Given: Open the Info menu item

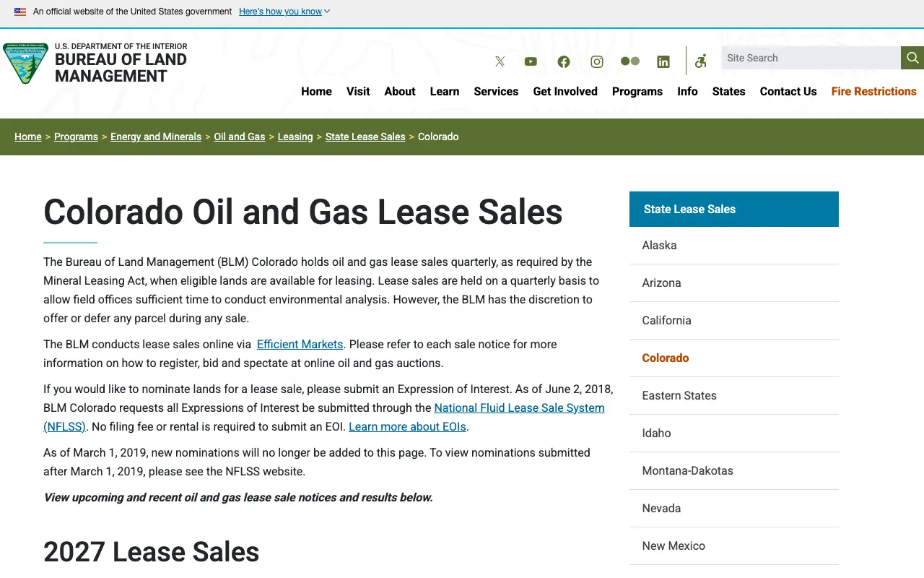Looking at the screenshot, I should pyautogui.click(x=687, y=91).
